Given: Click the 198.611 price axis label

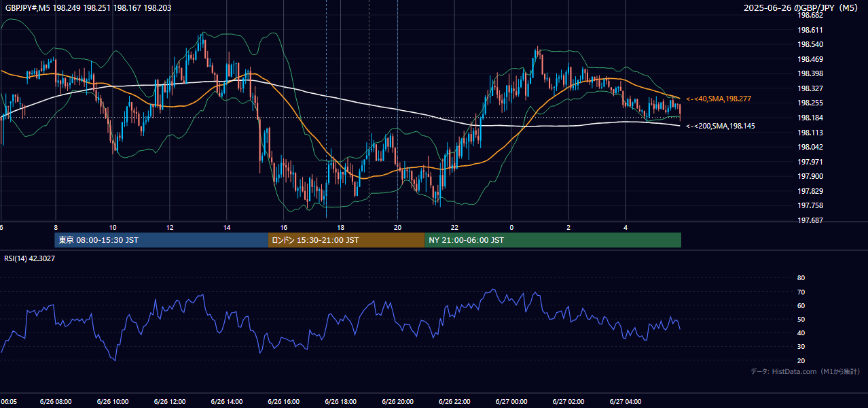Looking at the screenshot, I should pos(811,30).
